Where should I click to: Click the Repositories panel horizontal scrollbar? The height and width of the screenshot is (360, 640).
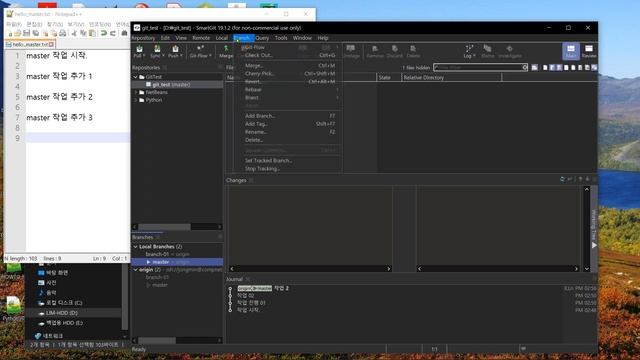(177, 227)
